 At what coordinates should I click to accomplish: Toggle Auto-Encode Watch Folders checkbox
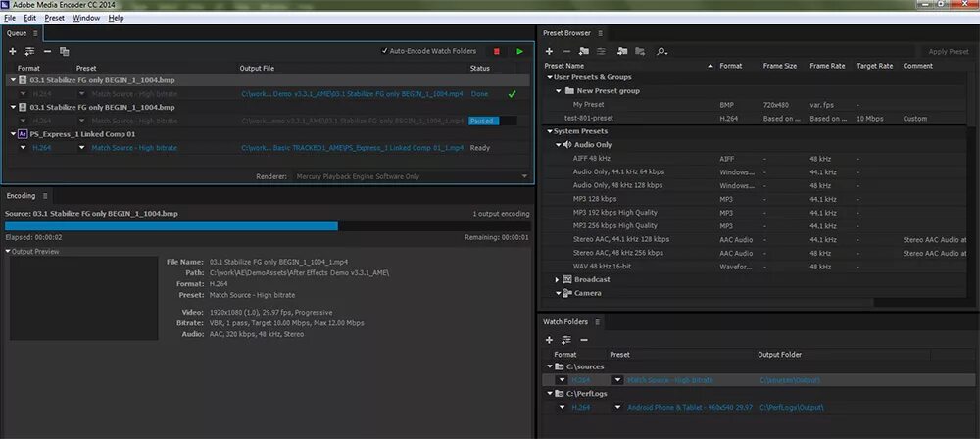click(x=385, y=51)
